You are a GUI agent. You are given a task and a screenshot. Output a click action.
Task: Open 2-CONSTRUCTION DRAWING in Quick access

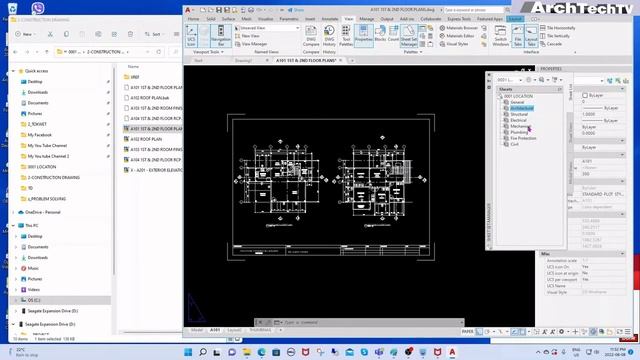[x=53, y=178]
